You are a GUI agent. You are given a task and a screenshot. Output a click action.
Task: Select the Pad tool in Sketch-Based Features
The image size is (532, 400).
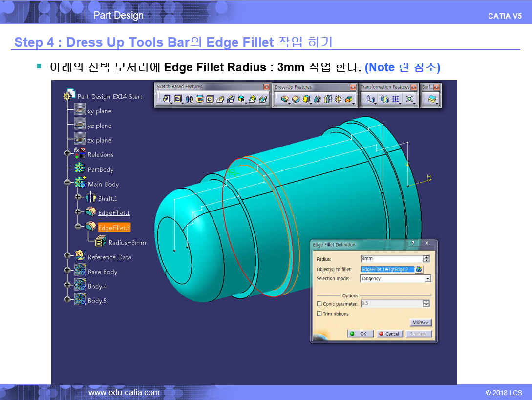point(167,99)
